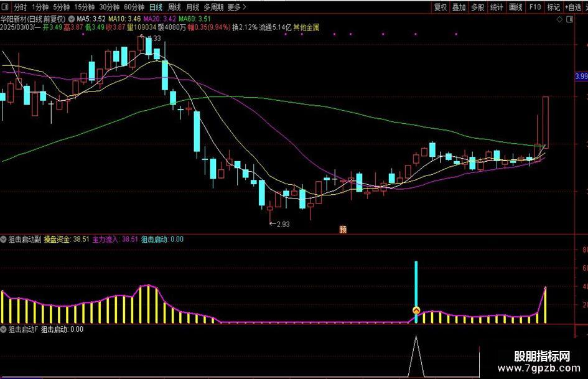588x379 pixels.
Task: Expand the 更多 periods menu
Action: (237, 7)
